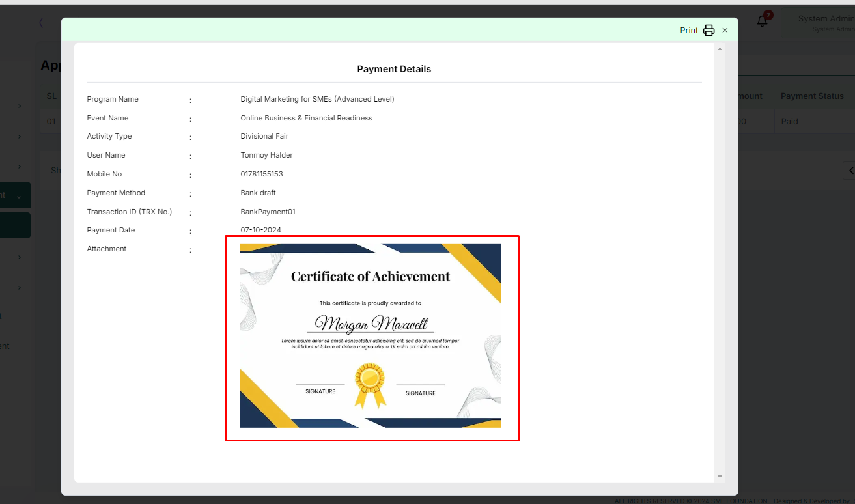Click the SL column header in background table

pyautogui.click(x=51, y=96)
